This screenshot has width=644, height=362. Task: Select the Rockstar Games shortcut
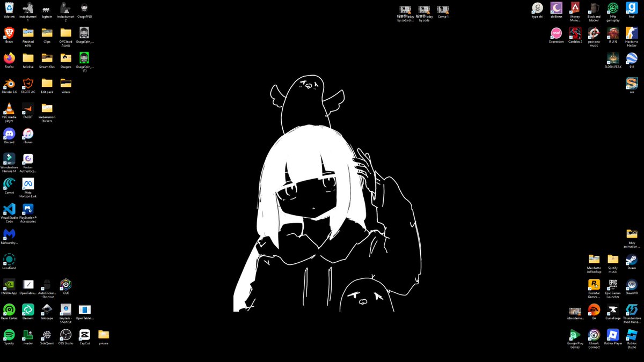pos(594,284)
